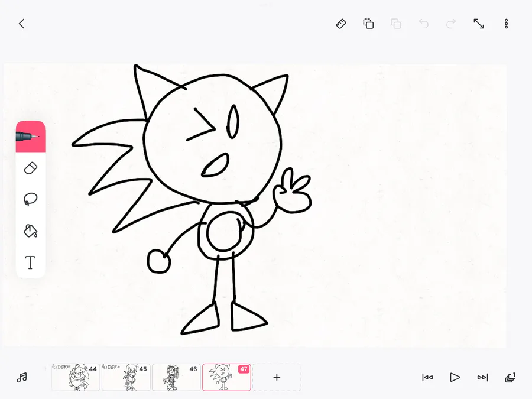Redo the last action
The width and height of the screenshot is (532, 399).
(x=451, y=24)
